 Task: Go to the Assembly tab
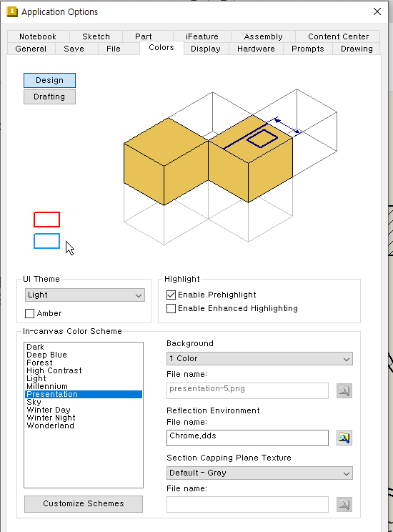(263, 36)
